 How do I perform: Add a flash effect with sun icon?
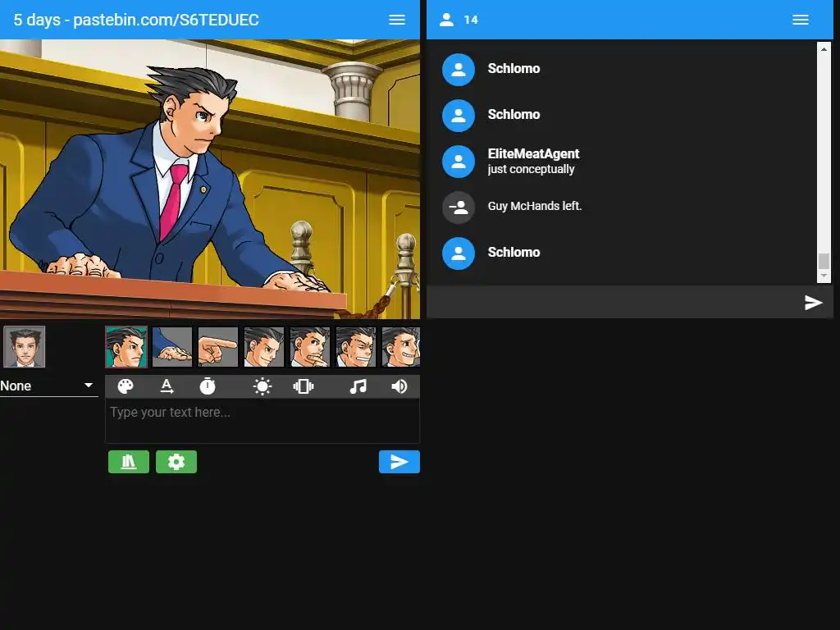pos(262,386)
